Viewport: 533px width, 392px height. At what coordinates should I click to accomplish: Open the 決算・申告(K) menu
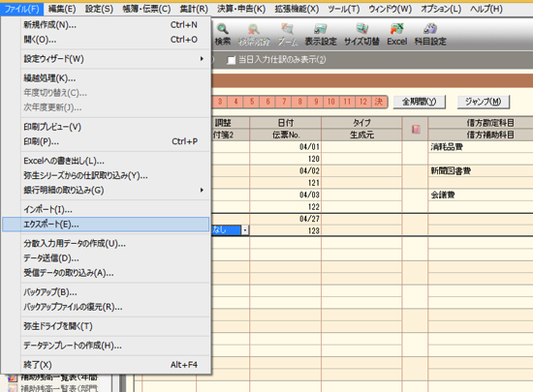(x=241, y=9)
